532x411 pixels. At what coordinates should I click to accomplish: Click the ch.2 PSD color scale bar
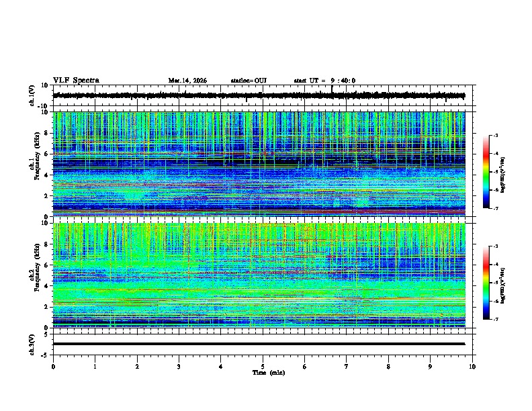(x=486, y=283)
